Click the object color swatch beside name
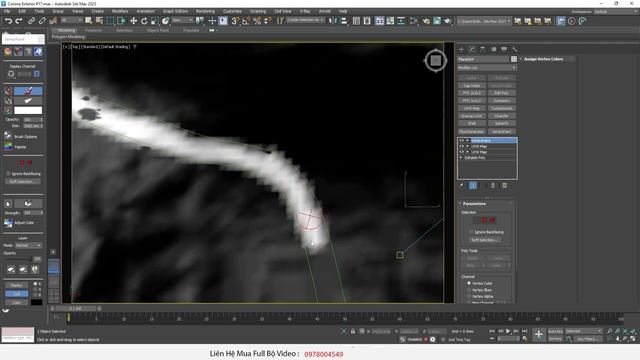 coord(513,59)
